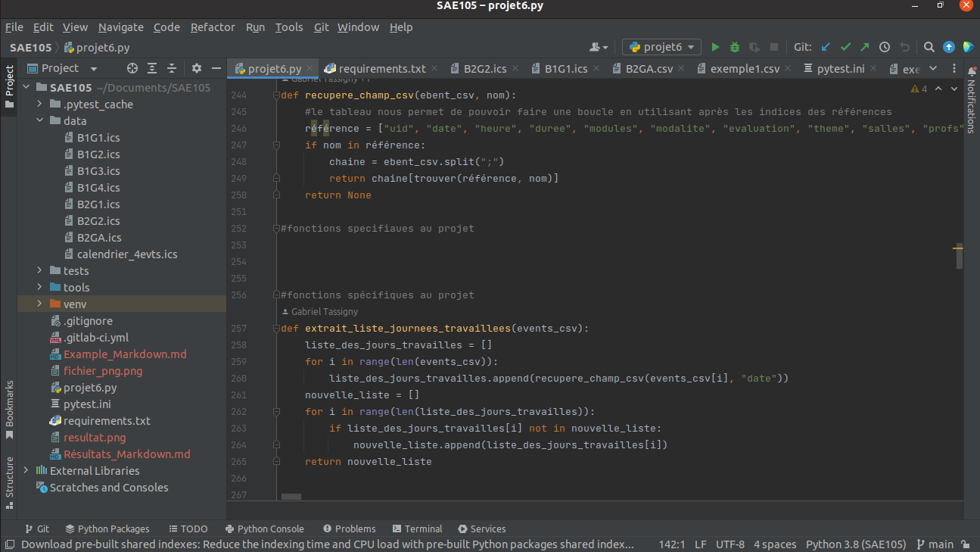Close the exemple1.csv tab
The height and width of the screenshot is (552, 980).
[x=789, y=69]
